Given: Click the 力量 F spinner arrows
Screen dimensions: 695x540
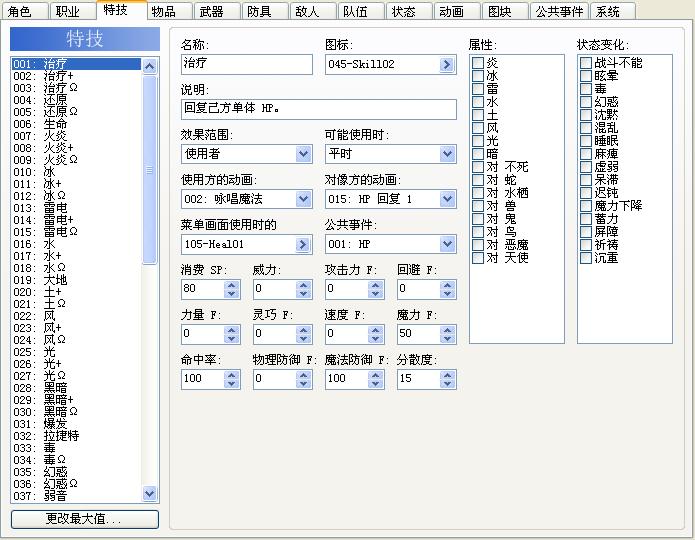Looking at the screenshot, I should pyautogui.click(x=231, y=334).
